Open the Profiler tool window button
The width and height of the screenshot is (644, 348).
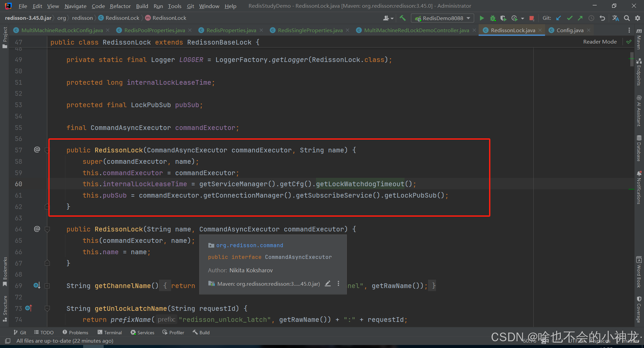[173, 332]
